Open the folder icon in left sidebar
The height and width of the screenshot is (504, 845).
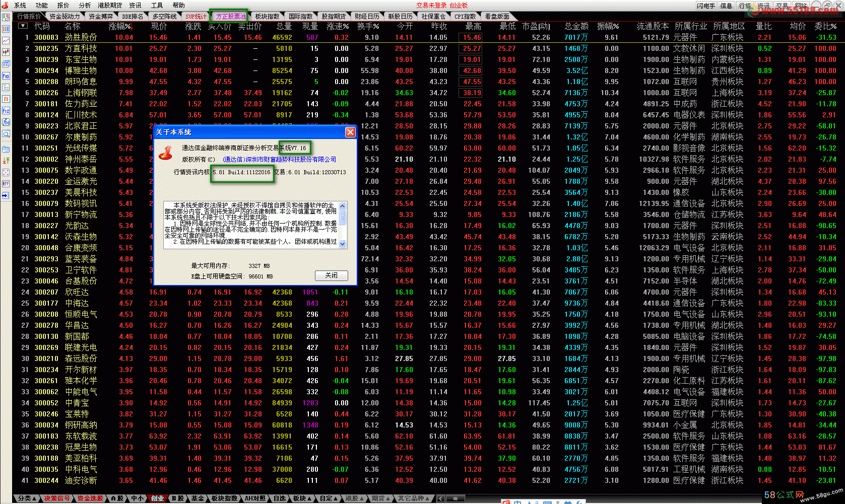click(6, 149)
